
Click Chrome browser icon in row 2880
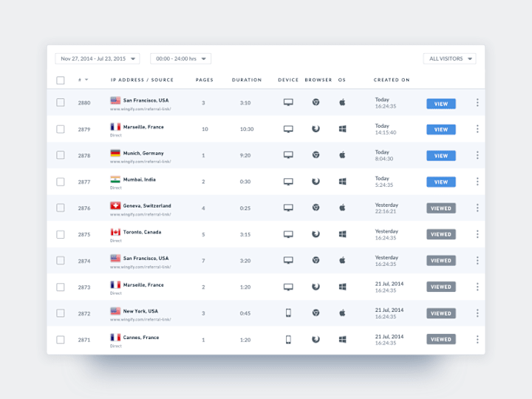(x=316, y=102)
